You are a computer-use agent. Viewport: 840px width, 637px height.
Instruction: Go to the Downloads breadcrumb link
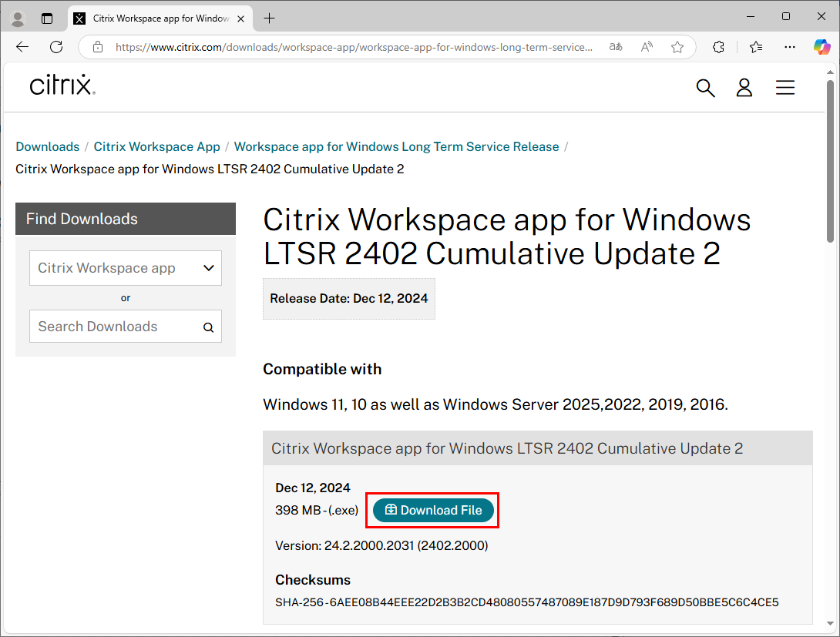[48, 146]
